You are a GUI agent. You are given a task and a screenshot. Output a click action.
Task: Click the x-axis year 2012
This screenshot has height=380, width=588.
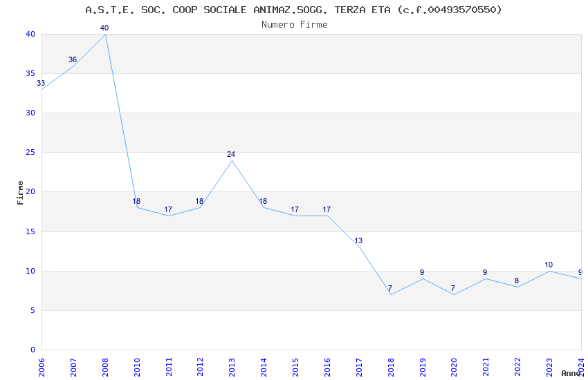pos(200,367)
